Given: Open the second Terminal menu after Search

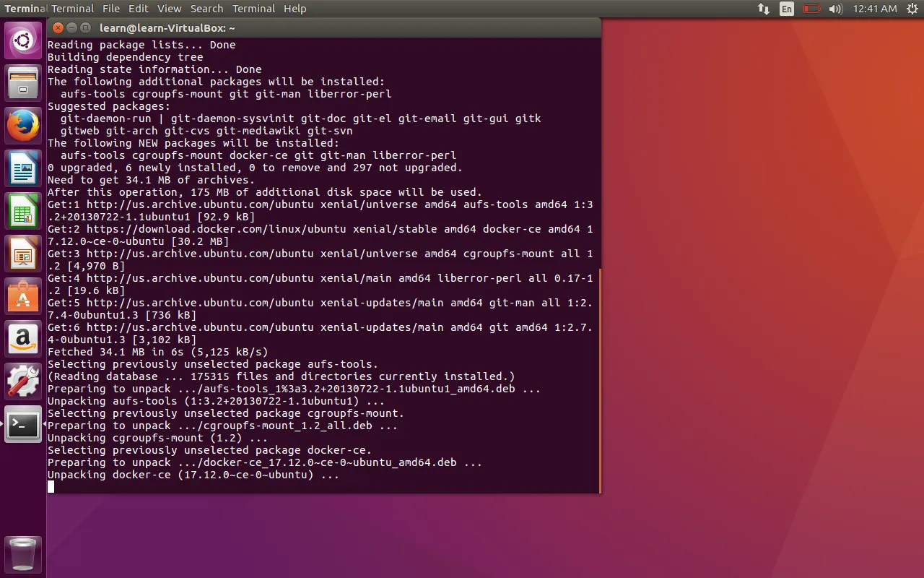Looking at the screenshot, I should pyautogui.click(x=253, y=9).
